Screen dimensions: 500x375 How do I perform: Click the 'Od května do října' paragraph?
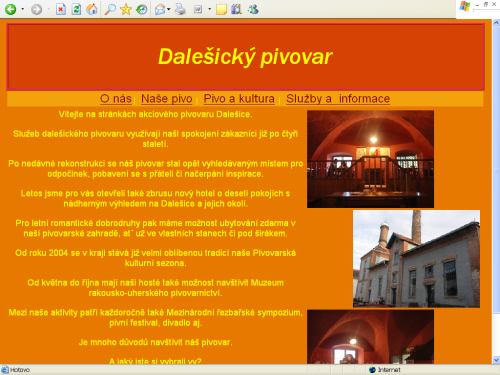[155, 288]
